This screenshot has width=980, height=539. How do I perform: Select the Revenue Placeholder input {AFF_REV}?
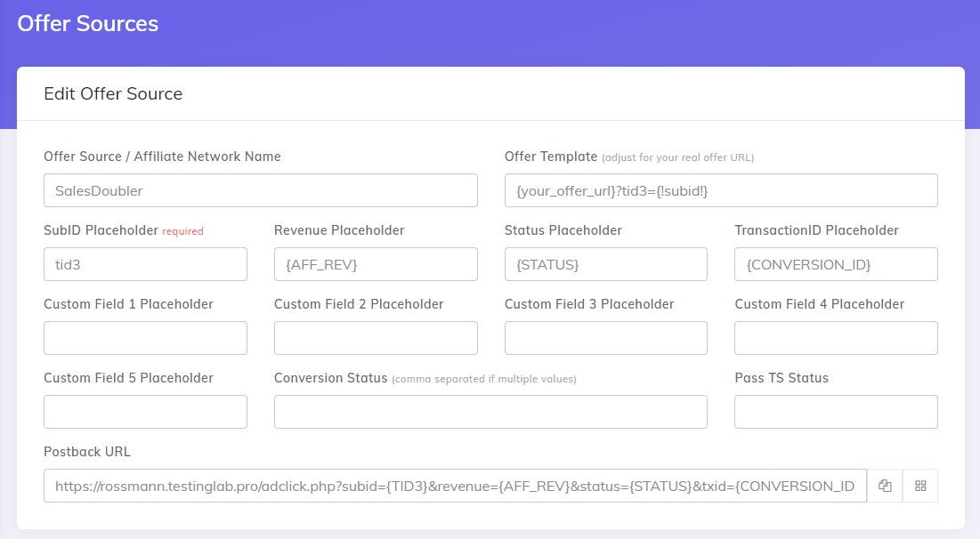376,264
